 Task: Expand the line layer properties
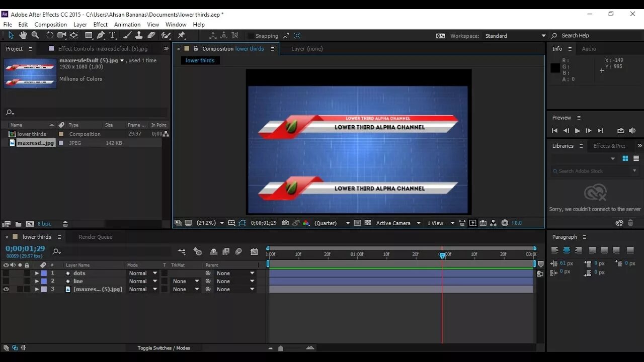[37, 281]
